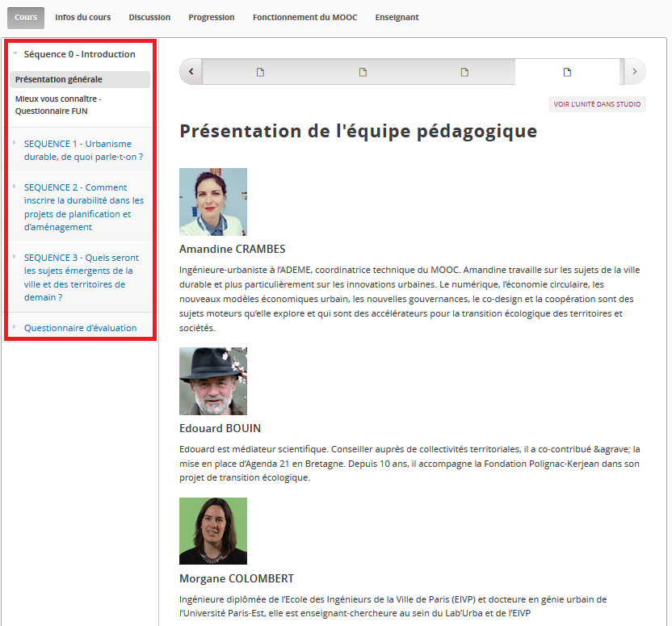Click Morgane COLOMBERT portrait photo
This screenshot has height=626, width=672.
click(213, 531)
